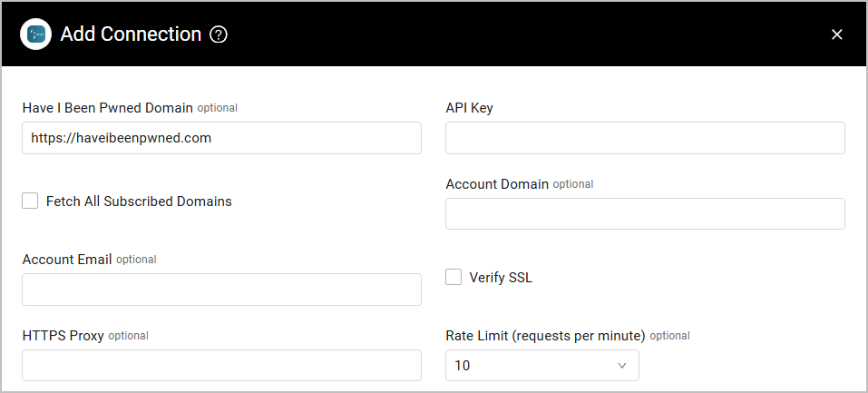Image resolution: width=868 pixels, height=393 pixels.
Task: Click the HTTPS Proxy label
Action: [63, 336]
